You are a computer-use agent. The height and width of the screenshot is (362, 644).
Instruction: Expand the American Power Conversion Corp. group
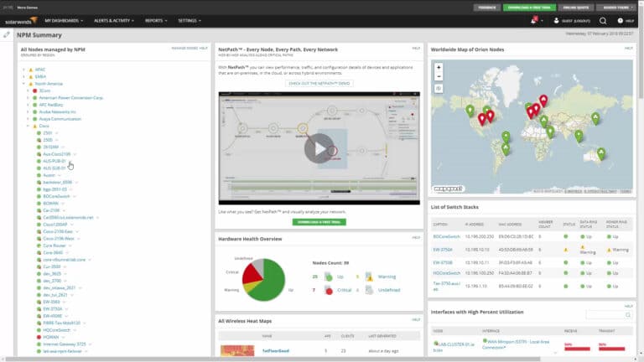tap(28, 97)
